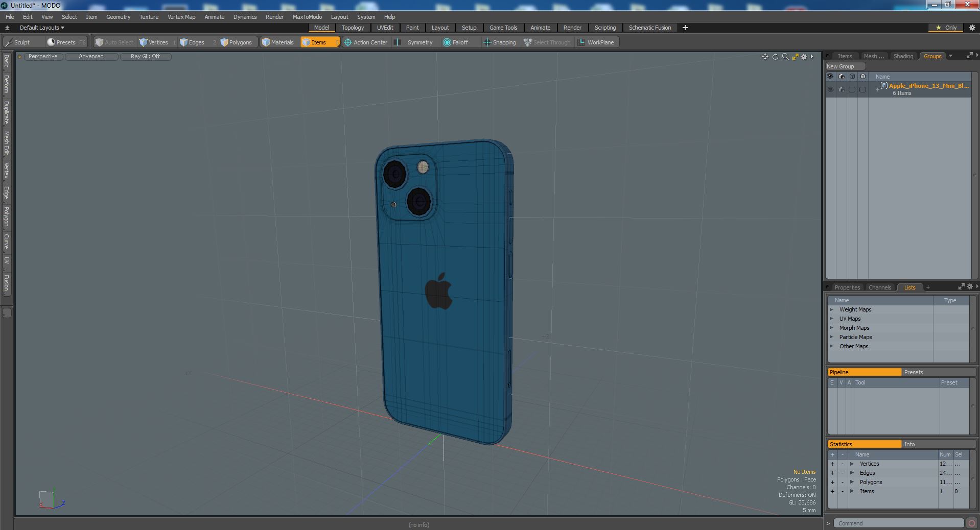Add a new tab beside Lists

[928, 287]
